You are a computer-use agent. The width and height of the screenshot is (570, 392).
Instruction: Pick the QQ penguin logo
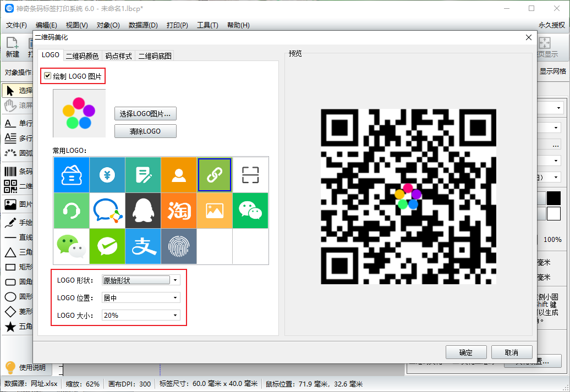[x=143, y=211]
